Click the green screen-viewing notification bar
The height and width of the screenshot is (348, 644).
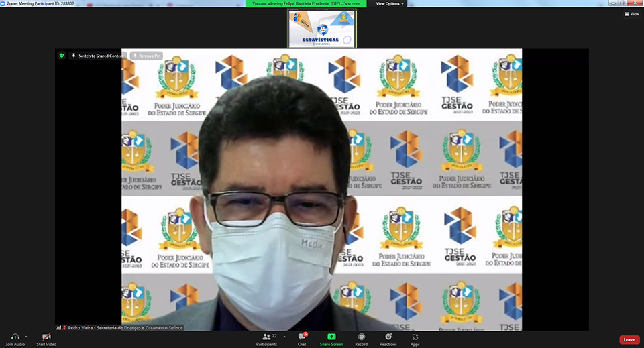click(x=309, y=3)
